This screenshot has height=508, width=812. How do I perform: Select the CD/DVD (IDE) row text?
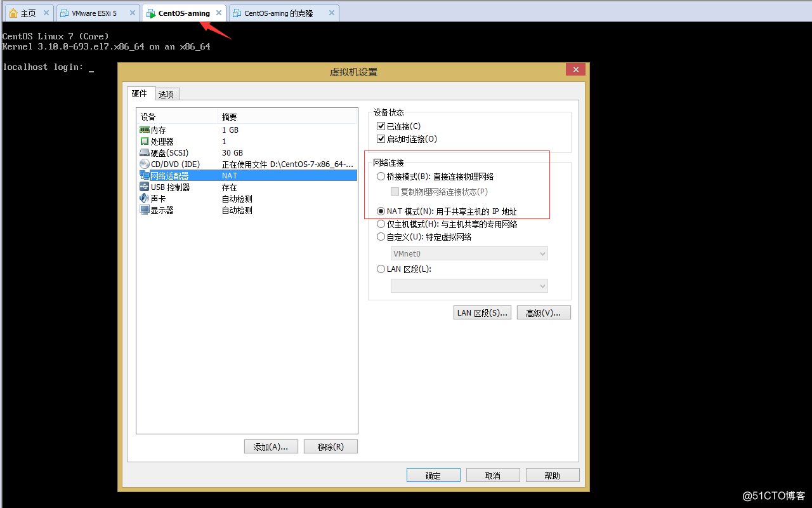click(x=176, y=164)
